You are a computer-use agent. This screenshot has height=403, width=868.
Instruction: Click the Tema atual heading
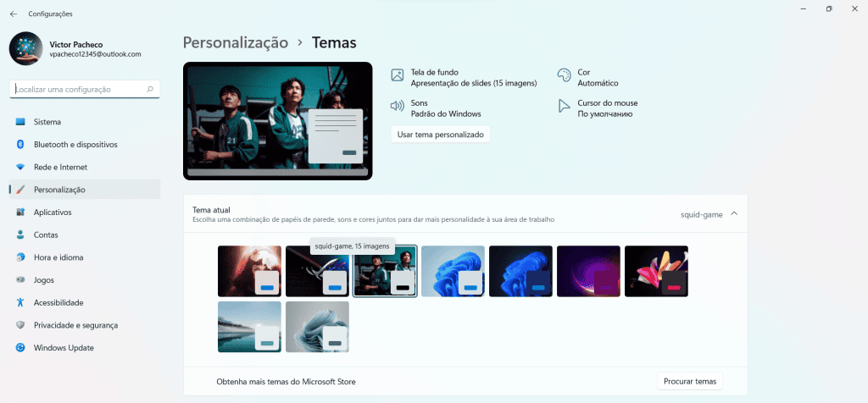pos(211,209)
